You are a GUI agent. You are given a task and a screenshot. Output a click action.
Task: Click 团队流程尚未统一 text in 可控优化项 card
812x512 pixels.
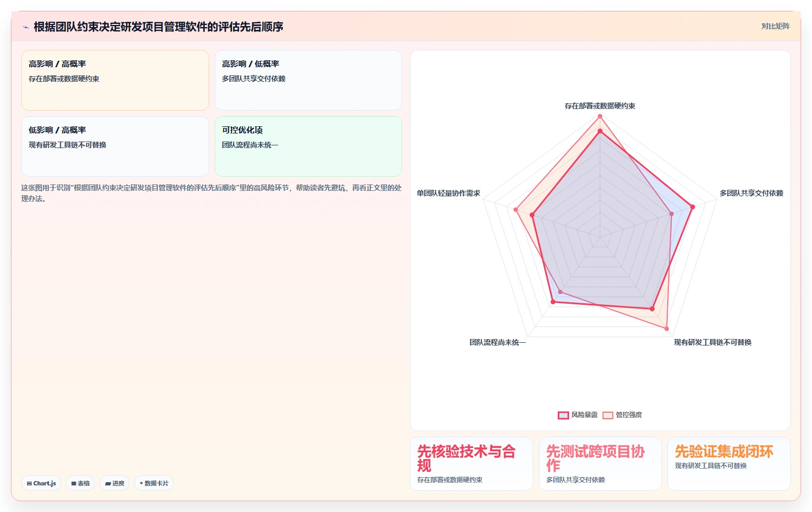250,145
